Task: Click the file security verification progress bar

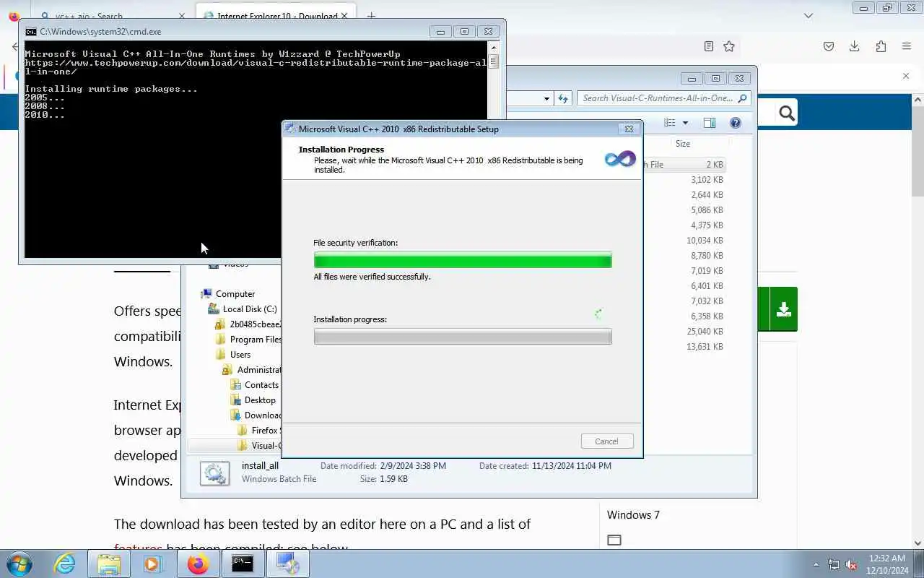Action: pyautogui.click(x=463, y=260)
